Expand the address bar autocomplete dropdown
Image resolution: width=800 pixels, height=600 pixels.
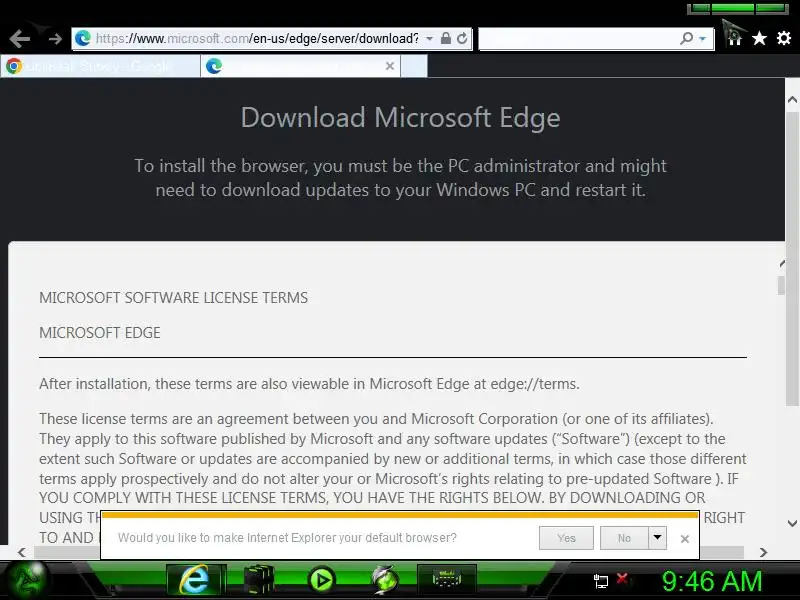[x=430, y=39]
